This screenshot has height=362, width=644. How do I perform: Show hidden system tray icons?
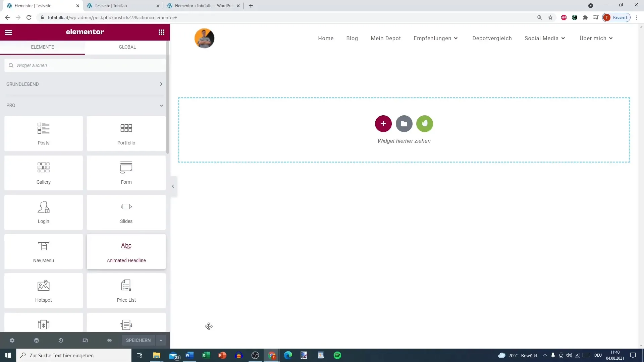[x=545, y=355]
